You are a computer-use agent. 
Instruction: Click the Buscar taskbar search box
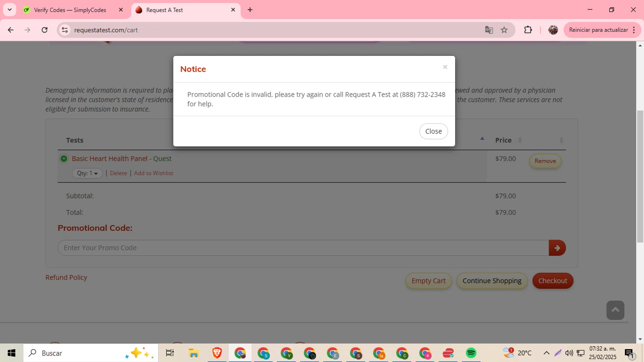pyautogui.click(x=91, y=353)
